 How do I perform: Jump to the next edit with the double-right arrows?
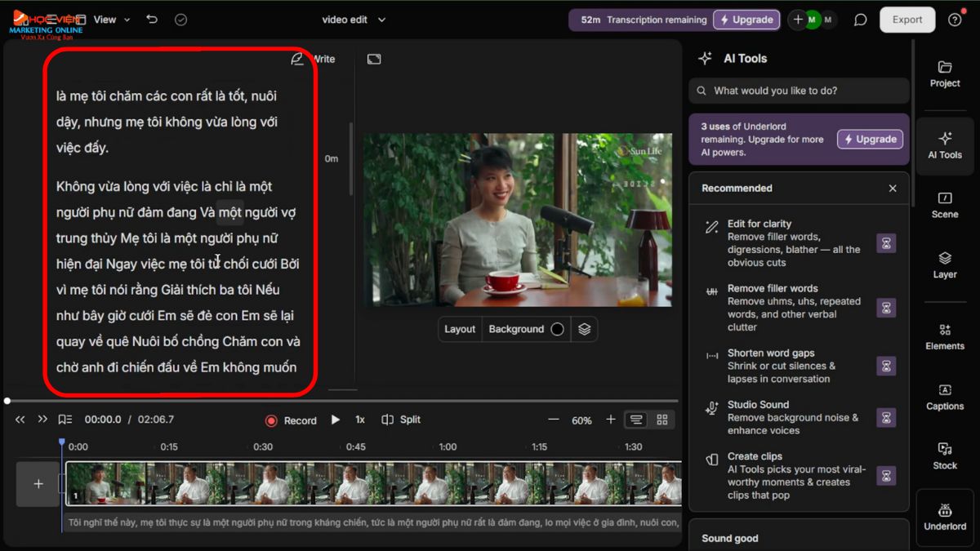pyautogui.click(x=42, y=420)
